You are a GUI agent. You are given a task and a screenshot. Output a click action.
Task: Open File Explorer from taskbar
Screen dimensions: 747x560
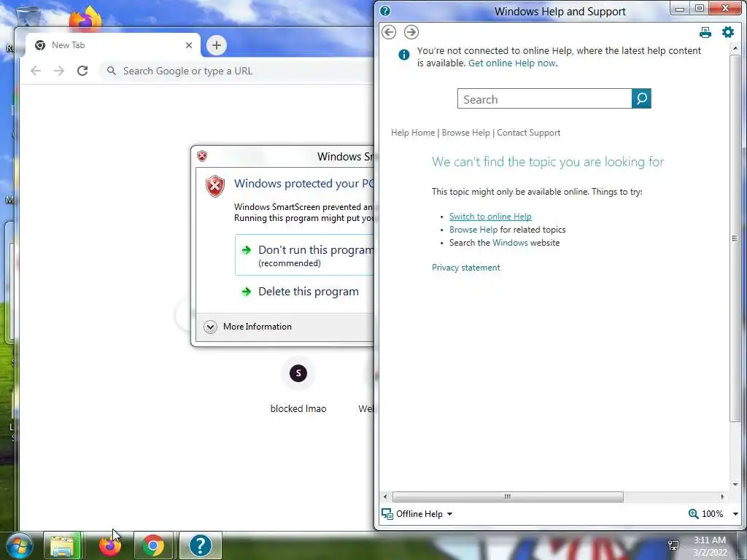63,545
